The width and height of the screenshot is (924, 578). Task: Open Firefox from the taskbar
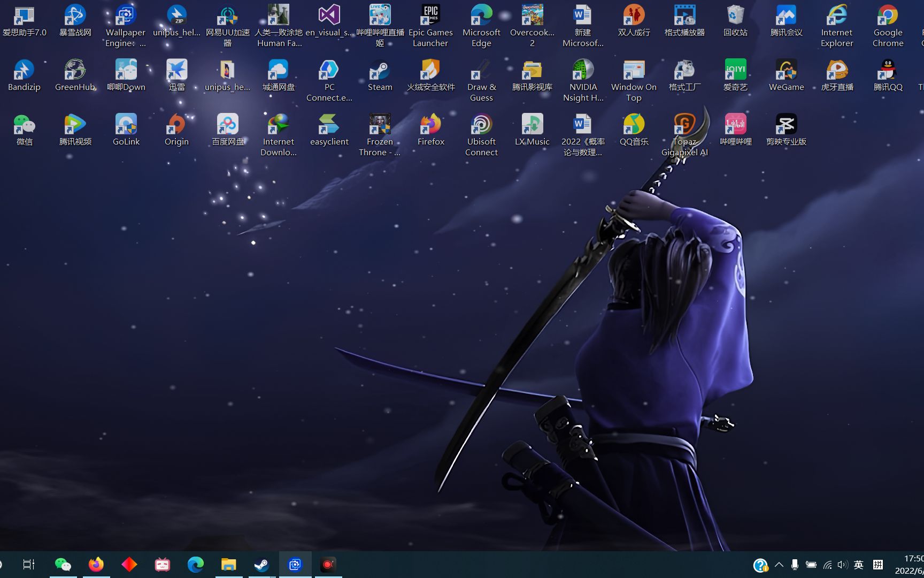tap(96, 565)
